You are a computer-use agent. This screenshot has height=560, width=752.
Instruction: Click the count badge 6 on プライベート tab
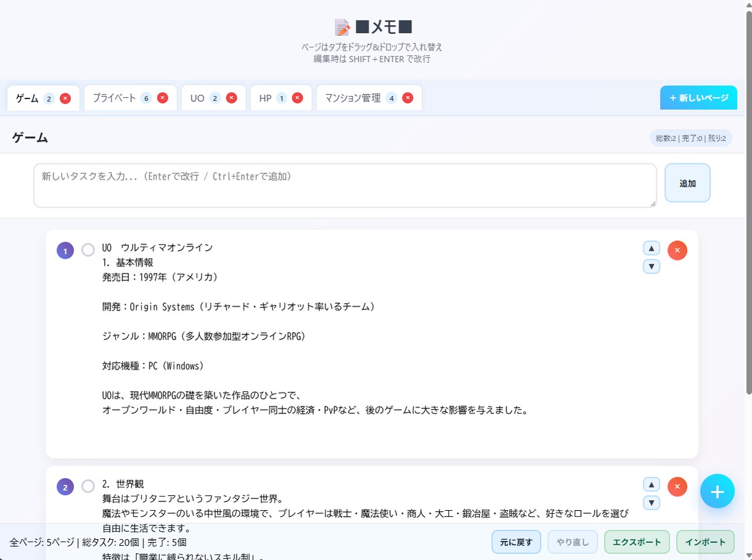(146, 98)
